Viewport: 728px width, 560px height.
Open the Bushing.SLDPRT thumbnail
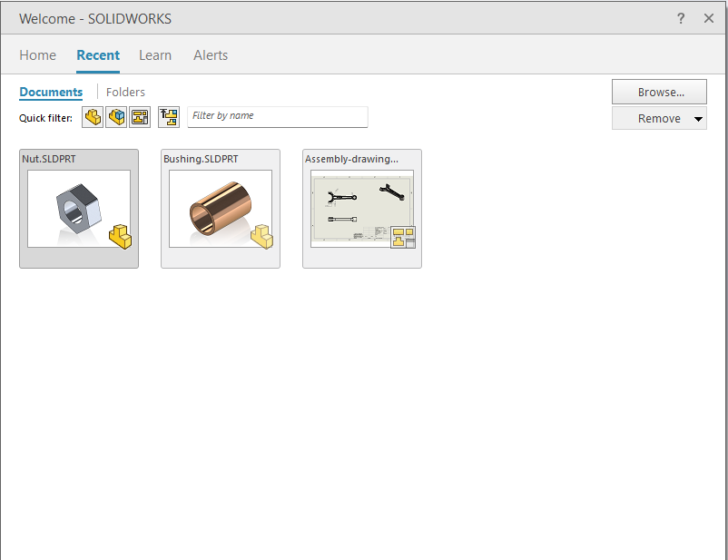(x=221, y=209)
